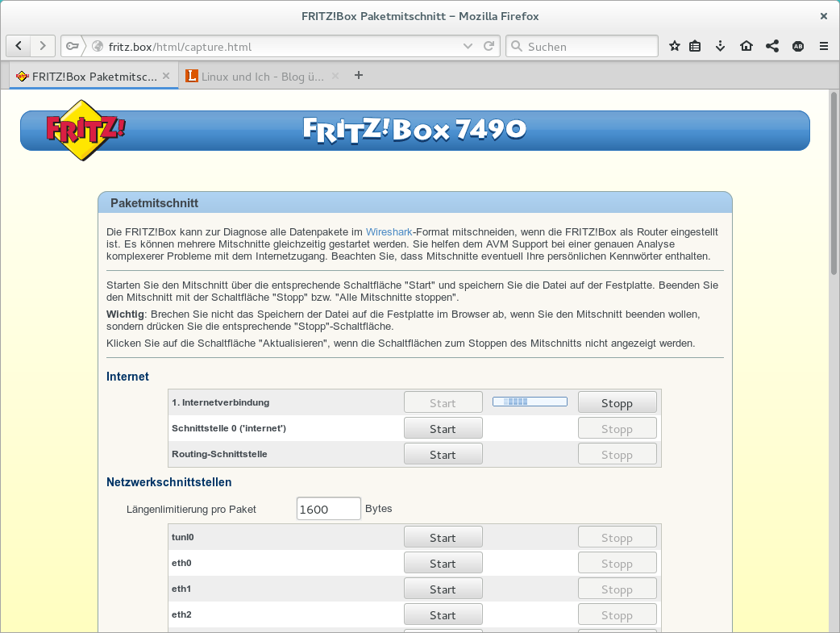The width and height of the screenshot is (840, 633).
Task: Start capture on Schnittstelle 0 ('internet')
Action: 443,428
